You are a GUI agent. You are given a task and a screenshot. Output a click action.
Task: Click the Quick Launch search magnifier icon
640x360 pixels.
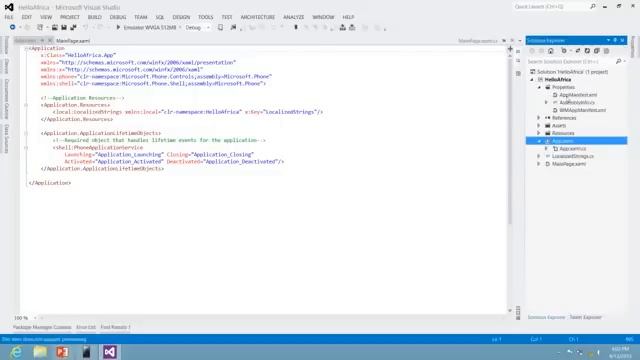click(593, 7)
